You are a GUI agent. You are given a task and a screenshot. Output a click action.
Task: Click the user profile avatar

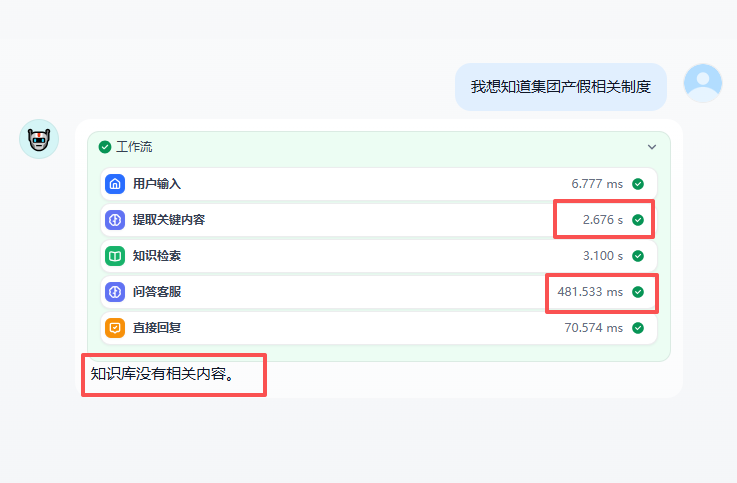coord(703,83)
